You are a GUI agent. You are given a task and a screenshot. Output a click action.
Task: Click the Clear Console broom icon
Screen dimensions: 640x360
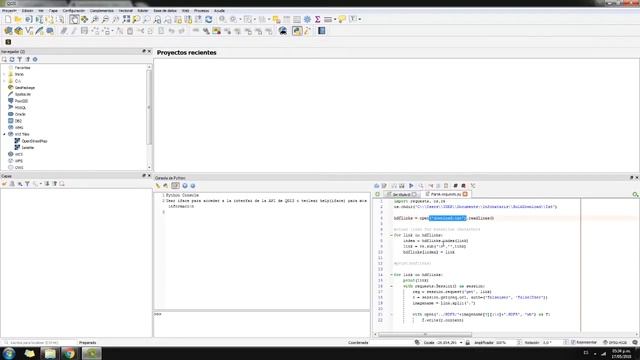[x=158, y=186]
